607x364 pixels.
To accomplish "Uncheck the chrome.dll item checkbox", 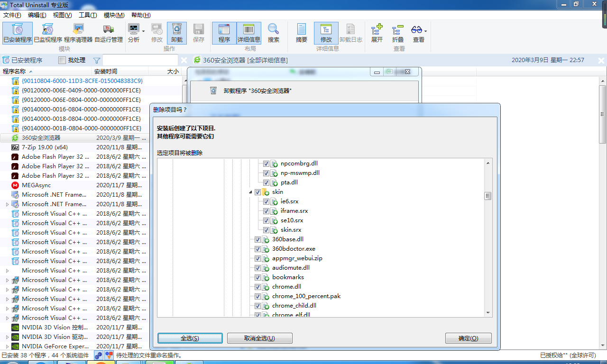I will 258,287.
